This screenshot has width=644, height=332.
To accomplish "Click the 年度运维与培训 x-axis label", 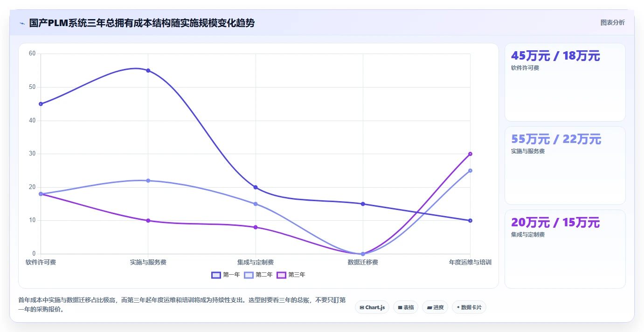I will tap(470, 263).
